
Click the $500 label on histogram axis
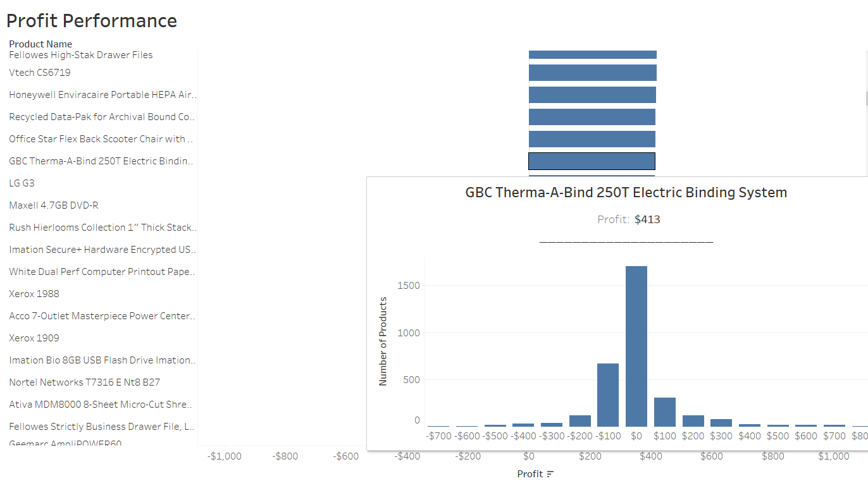[778, 436]
